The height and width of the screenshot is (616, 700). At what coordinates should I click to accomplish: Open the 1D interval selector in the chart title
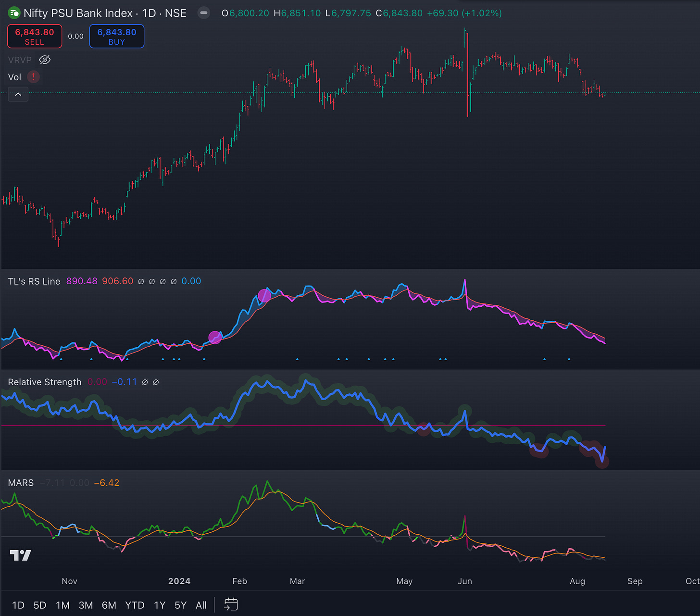[149, 13]
